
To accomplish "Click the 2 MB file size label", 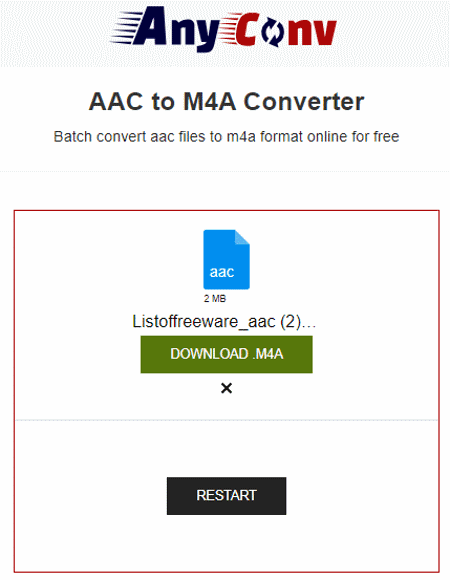I will [x=215, y=298].
